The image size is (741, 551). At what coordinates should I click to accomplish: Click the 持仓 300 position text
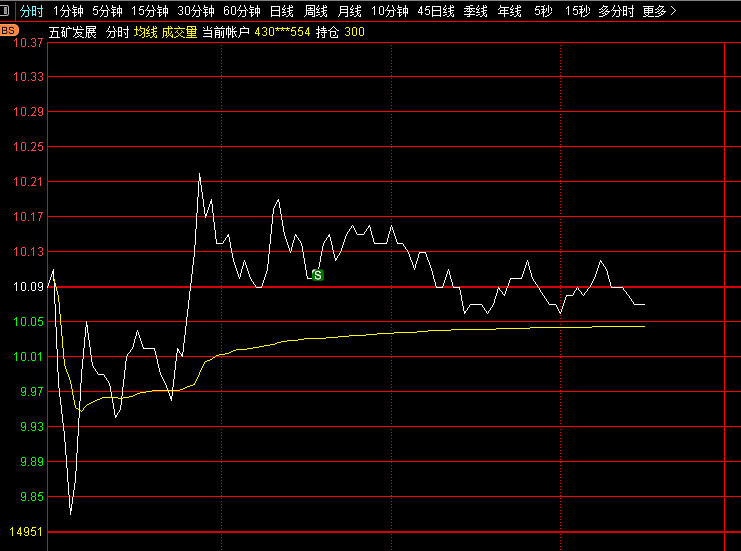(x=340, y=32)
